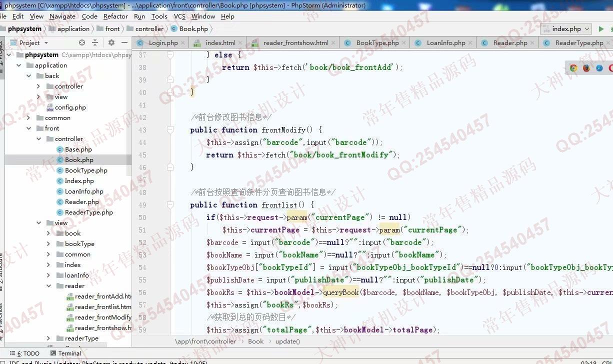Screen dimensions: 613x364
Task: Close the BookType.php tab
Action: 404,43
